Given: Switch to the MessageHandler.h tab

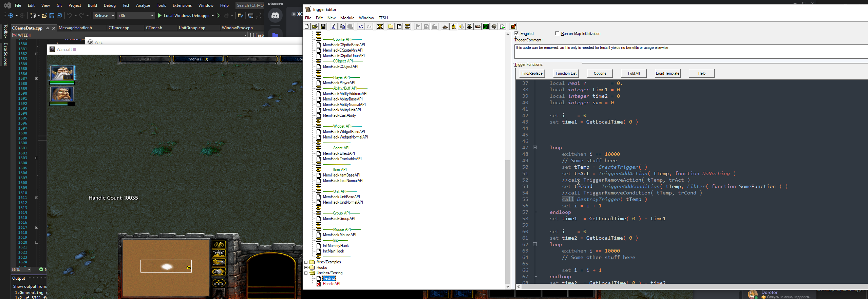Looking at the screenshot, I should [x=75, y=28].
